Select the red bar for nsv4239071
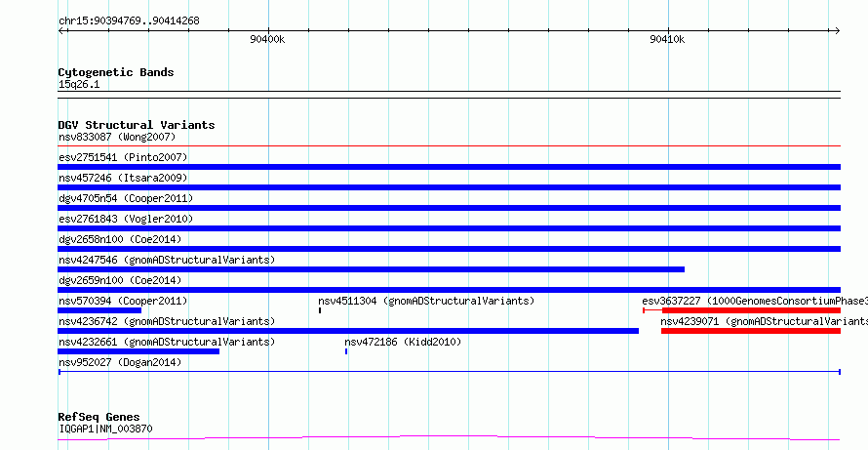 point(751,331)
